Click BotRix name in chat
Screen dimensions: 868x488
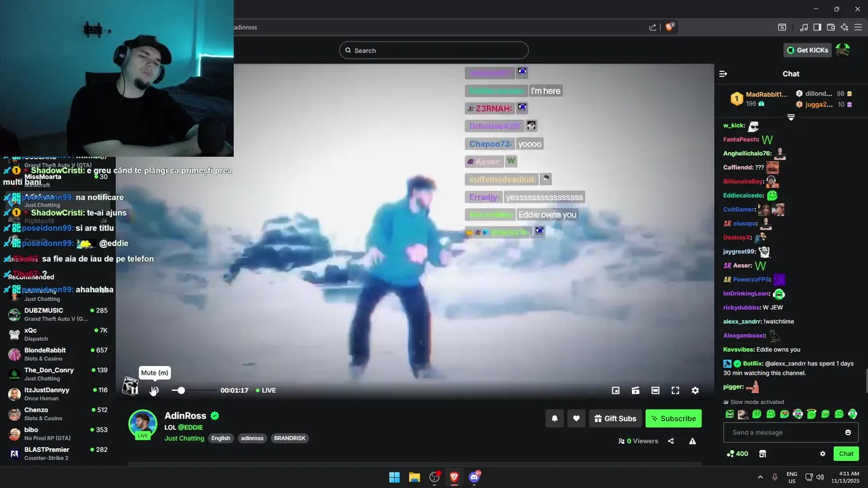pyautogui.click(x=753, y=363)
